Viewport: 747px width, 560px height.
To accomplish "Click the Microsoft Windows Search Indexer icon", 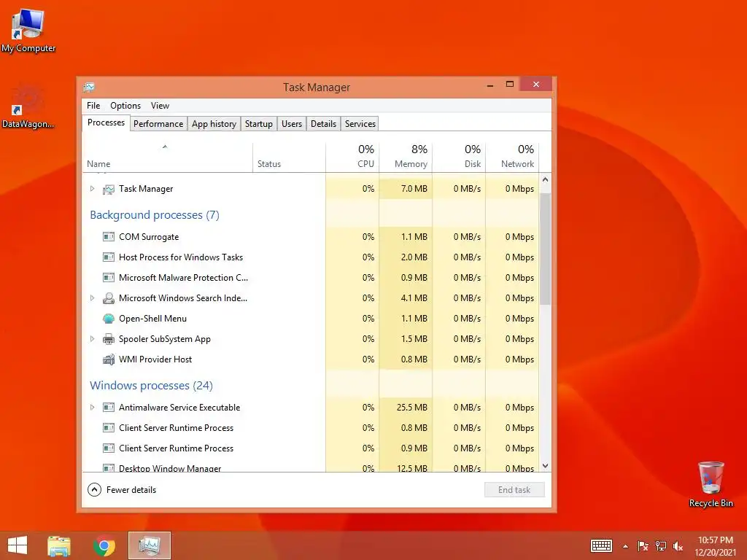I will tap(109, 298).
